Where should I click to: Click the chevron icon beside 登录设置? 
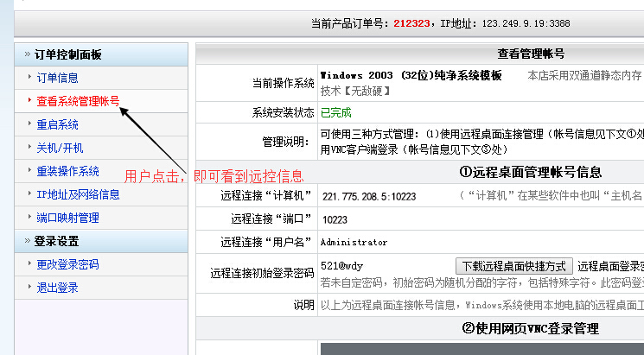click(x=28, y=241)
